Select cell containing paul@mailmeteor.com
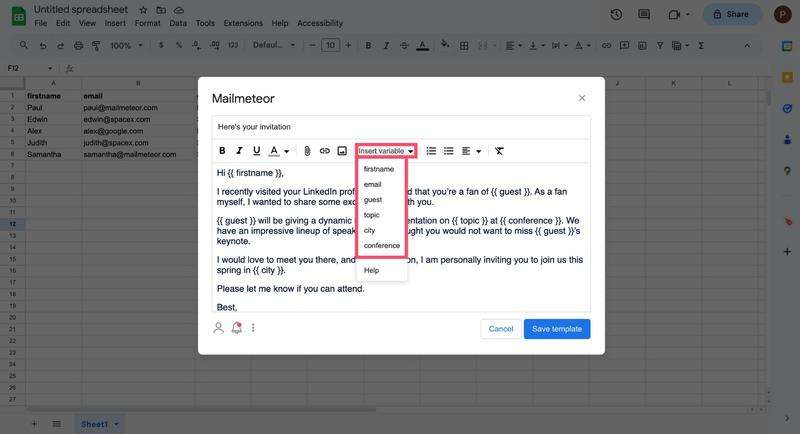The image size is (800, 434). [x=138, y=108]
